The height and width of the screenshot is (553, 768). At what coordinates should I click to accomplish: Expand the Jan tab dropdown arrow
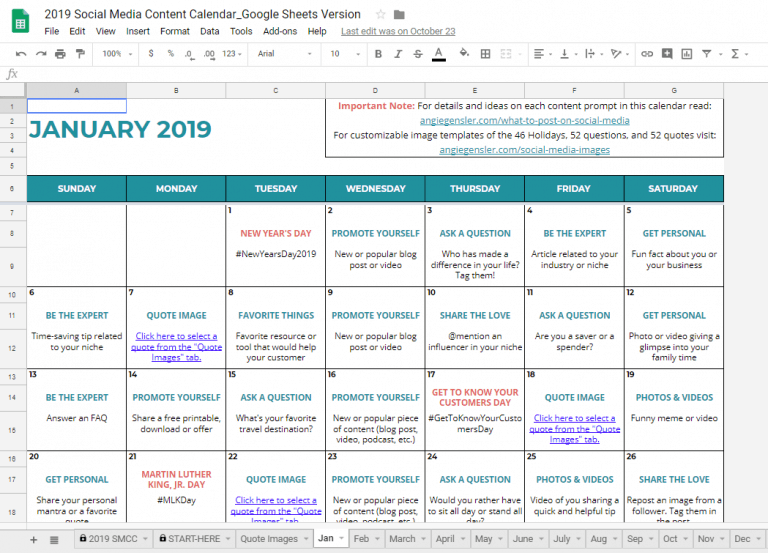tap(341, 538)
